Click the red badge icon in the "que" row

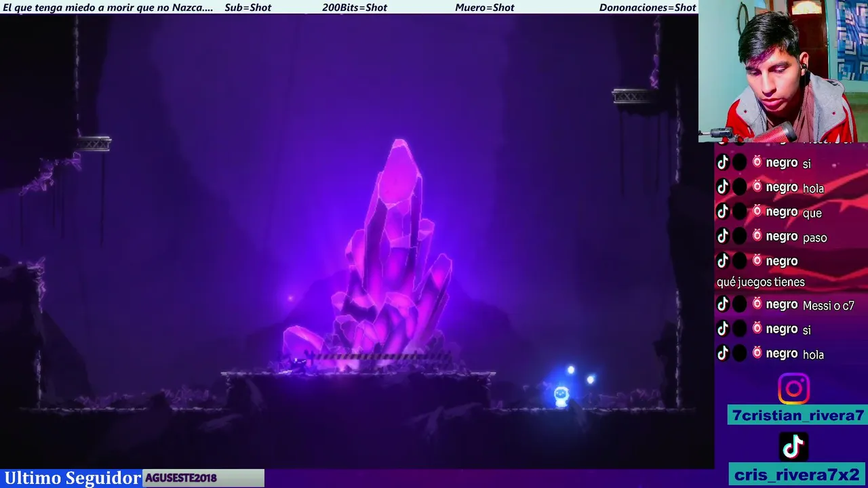757,211
